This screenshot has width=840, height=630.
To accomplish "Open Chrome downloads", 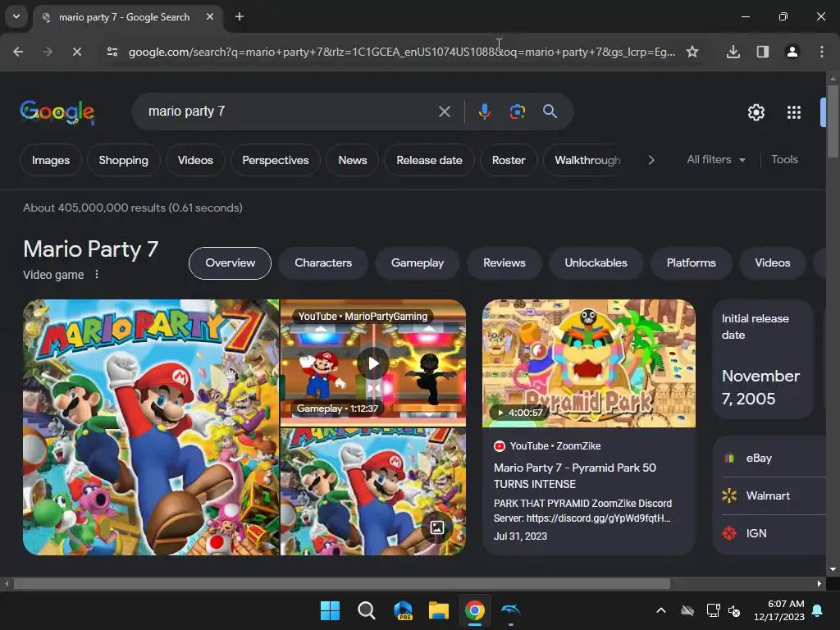I will pos(733,52).
